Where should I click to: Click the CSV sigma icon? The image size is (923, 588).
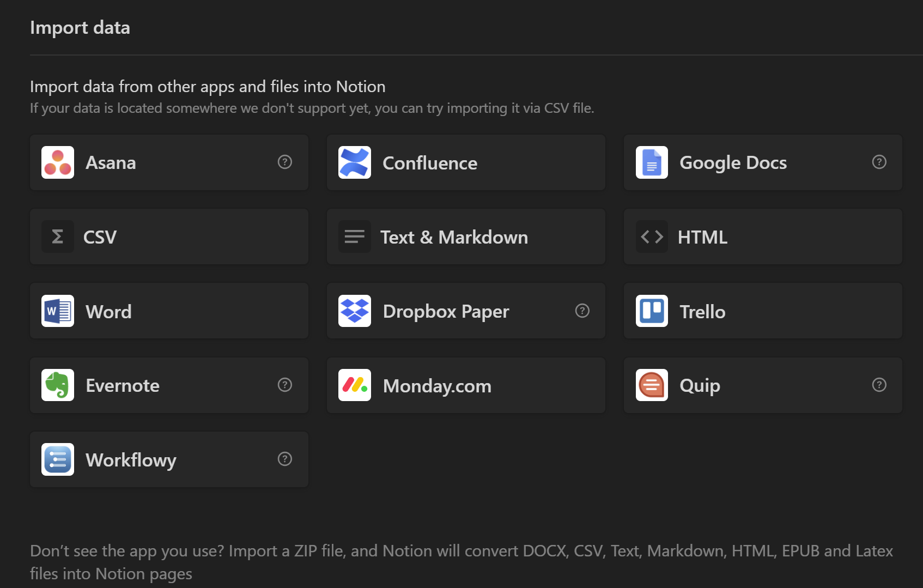point(58,237)
